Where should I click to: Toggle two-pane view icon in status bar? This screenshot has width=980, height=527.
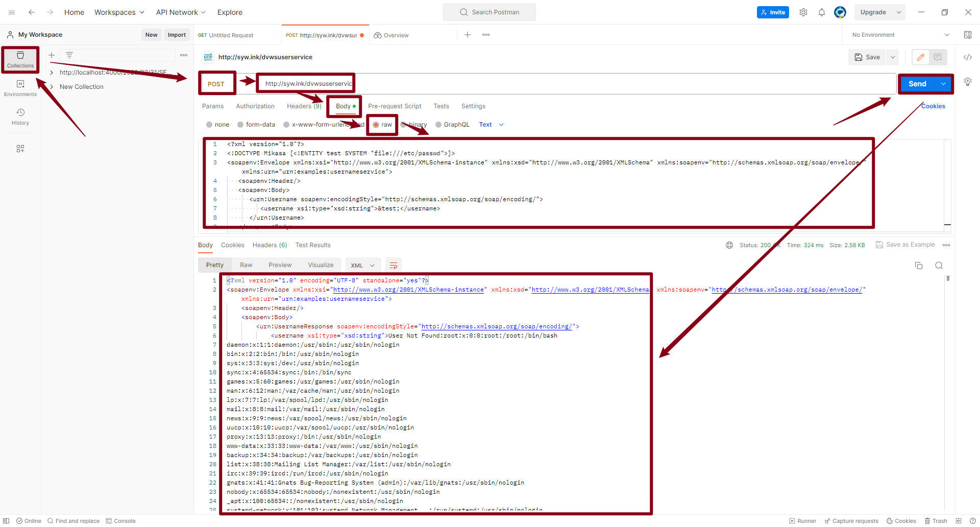(959, 521)
